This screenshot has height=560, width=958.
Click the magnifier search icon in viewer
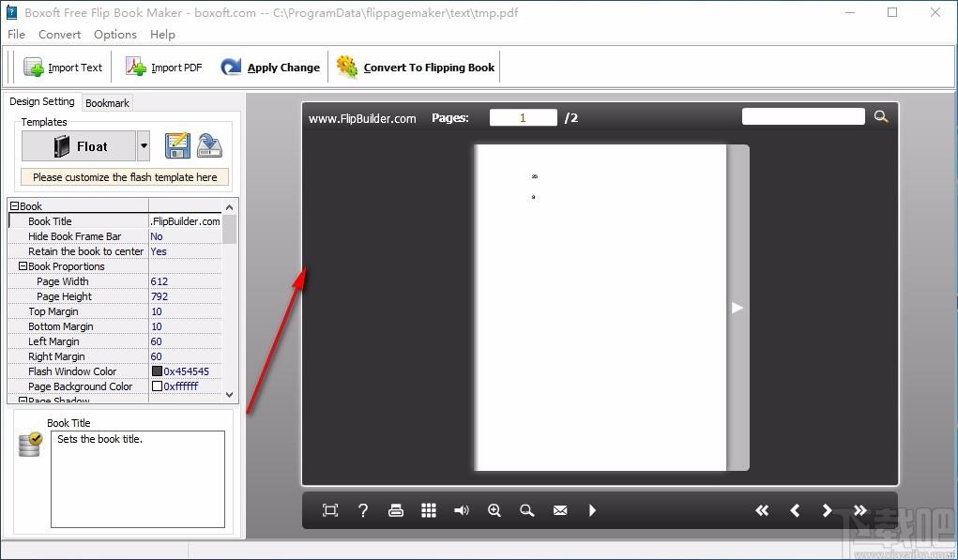(x=881, y=116)
